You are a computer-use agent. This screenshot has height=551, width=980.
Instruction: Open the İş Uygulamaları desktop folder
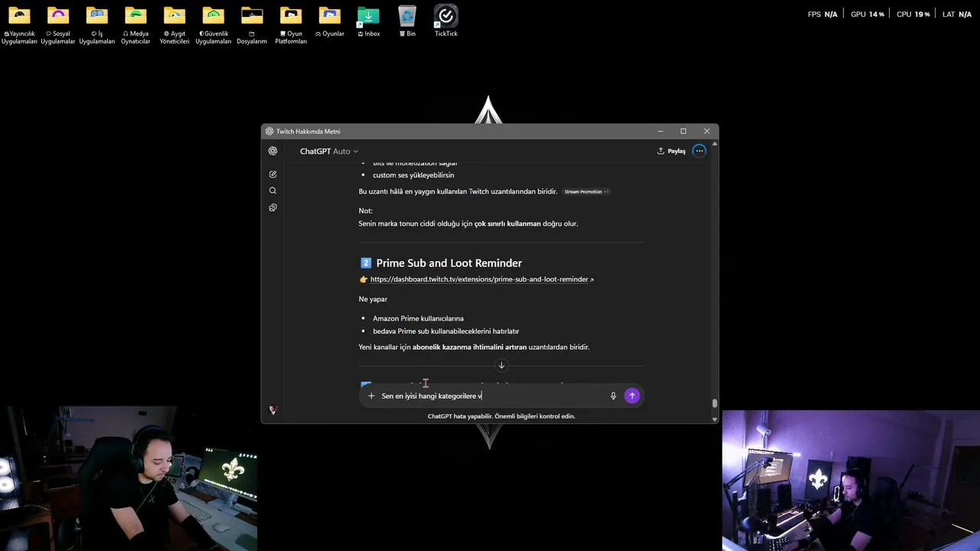point(97,24)
